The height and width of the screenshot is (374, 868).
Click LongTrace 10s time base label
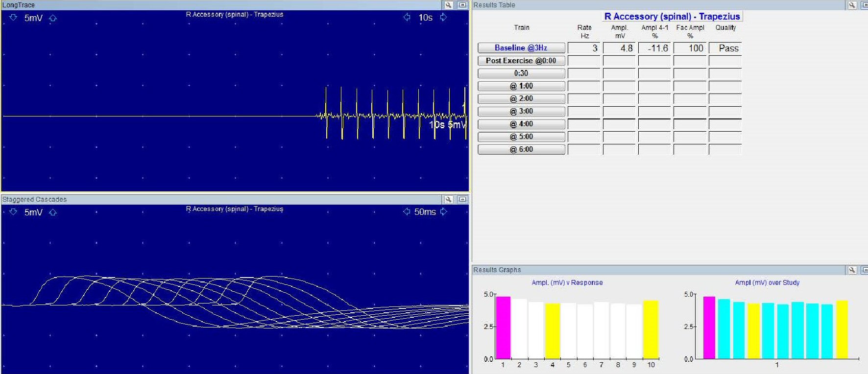click(425, 18)
